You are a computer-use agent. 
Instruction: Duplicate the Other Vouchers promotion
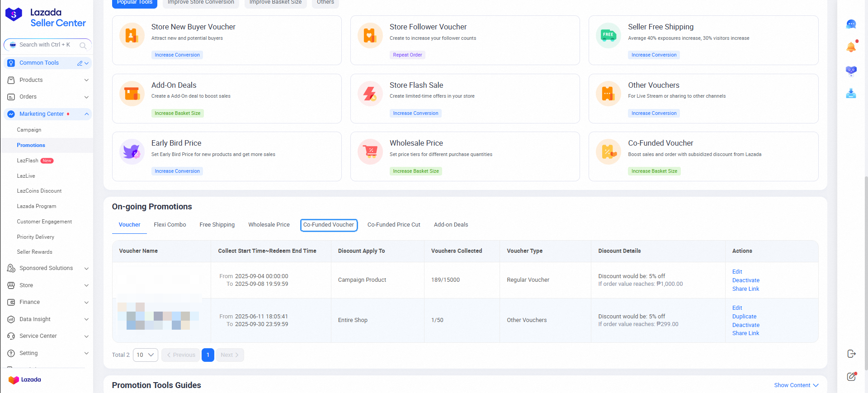[745, 317]
